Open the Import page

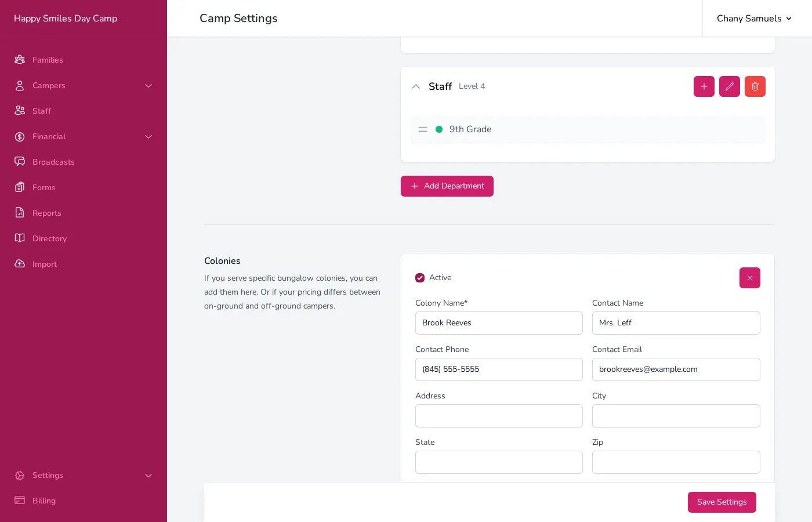[x=45, y=264]
